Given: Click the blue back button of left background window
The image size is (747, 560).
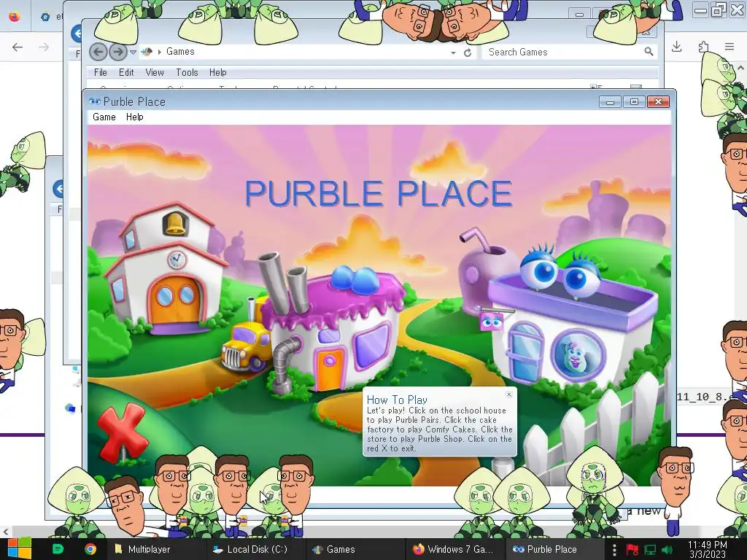Looking at the screenshot, I should [x=58, y=189].
